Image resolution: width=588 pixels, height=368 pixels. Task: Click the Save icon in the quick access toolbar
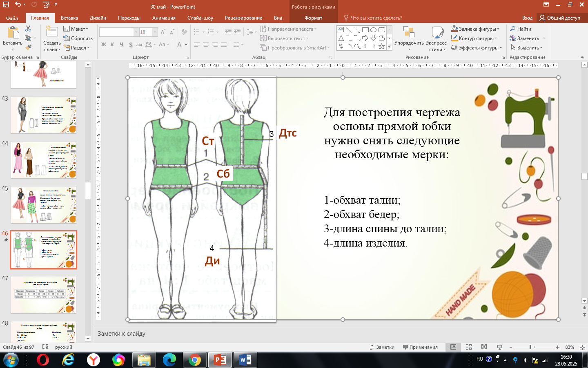(x=6, y=4)
